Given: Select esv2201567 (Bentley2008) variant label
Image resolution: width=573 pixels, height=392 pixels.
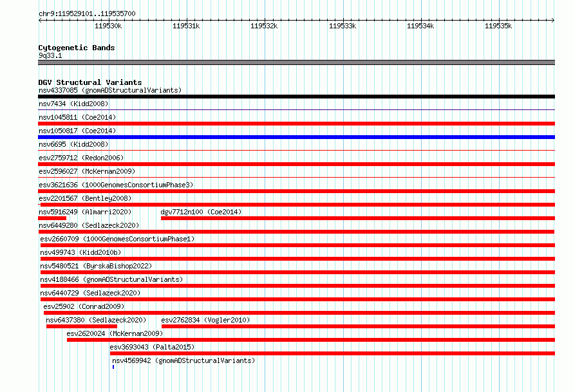Looking at the screenshot, I should tap(85, 198).
